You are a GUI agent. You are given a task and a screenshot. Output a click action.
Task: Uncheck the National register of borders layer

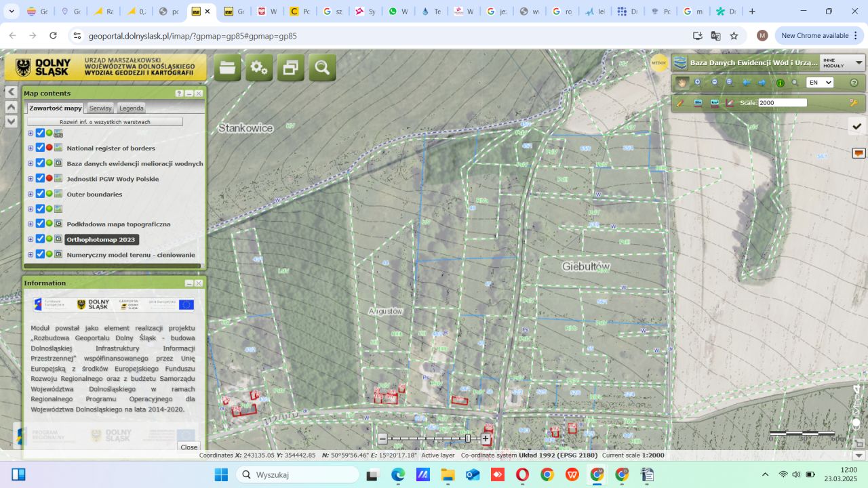[x=40, y=148]
